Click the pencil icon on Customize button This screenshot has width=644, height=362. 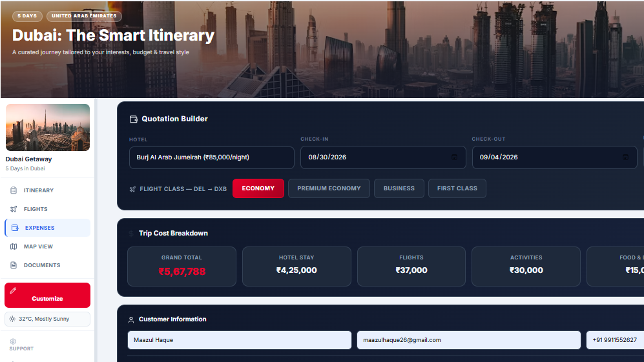tap(13, 290)
